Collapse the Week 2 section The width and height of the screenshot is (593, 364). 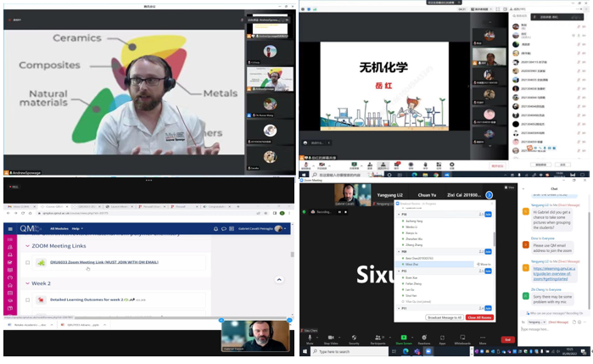coord(28,283)
